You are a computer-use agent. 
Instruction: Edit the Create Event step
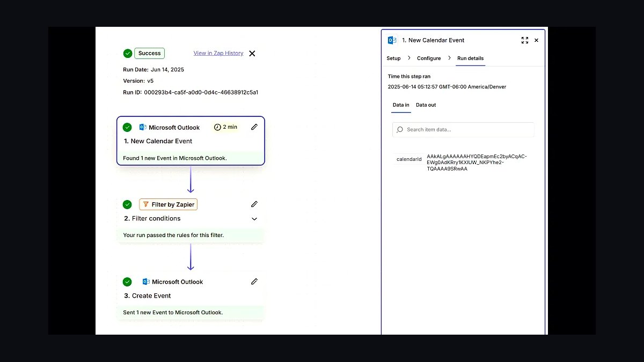(x=254, y=282)
